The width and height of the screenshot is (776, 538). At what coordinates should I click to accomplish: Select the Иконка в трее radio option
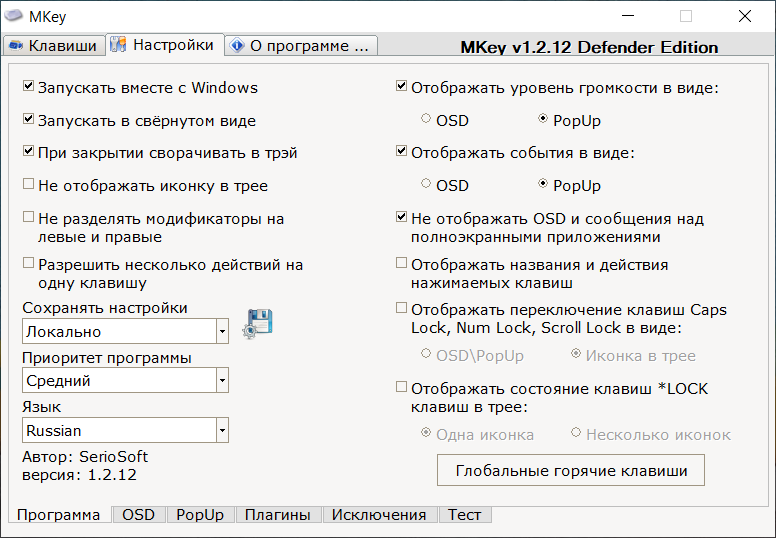tap(576, 353)
